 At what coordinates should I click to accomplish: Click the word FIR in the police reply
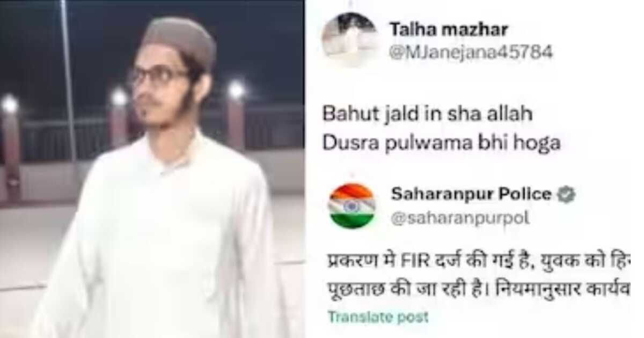383,262
